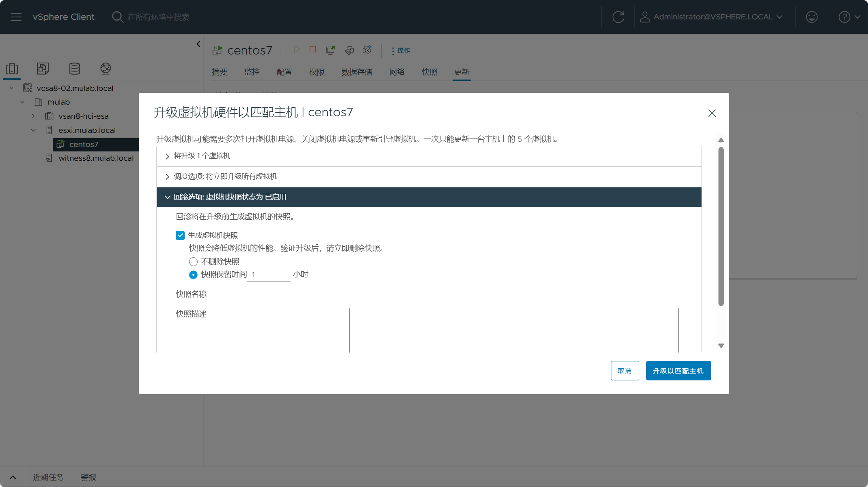Collapse the vcsa8-02.mulab.local tree node
The width and height of the screenshot is (868, 487).
(12, 88)
